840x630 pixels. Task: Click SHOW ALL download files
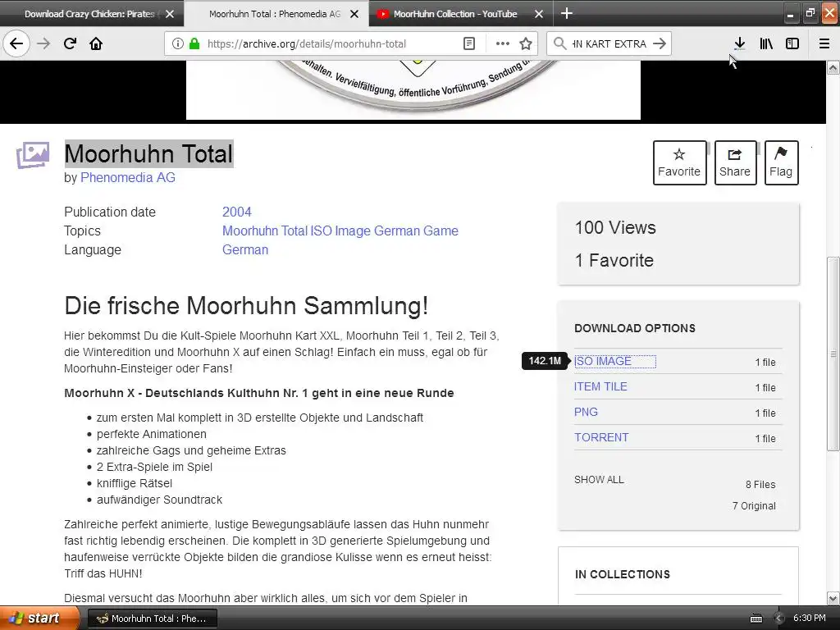(x=599, y=479)
